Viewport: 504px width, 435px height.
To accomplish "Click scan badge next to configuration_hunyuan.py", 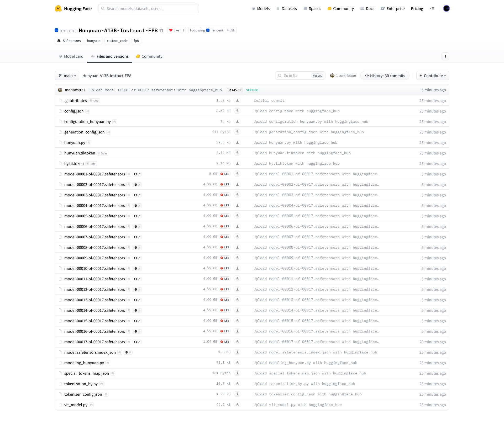I will [x=115, y=122].
